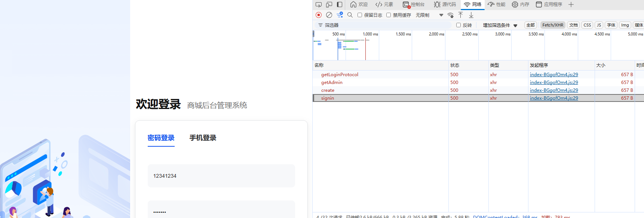Filter requests by 字体 type

coord(611,25)
